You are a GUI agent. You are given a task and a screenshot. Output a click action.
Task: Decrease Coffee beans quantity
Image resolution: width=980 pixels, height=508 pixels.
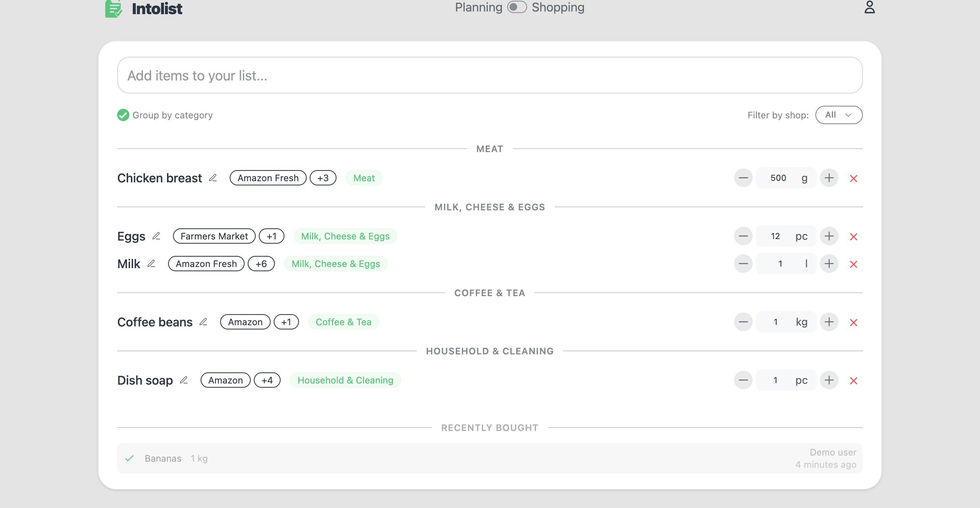pyautogui.click(x=743, y=322)
